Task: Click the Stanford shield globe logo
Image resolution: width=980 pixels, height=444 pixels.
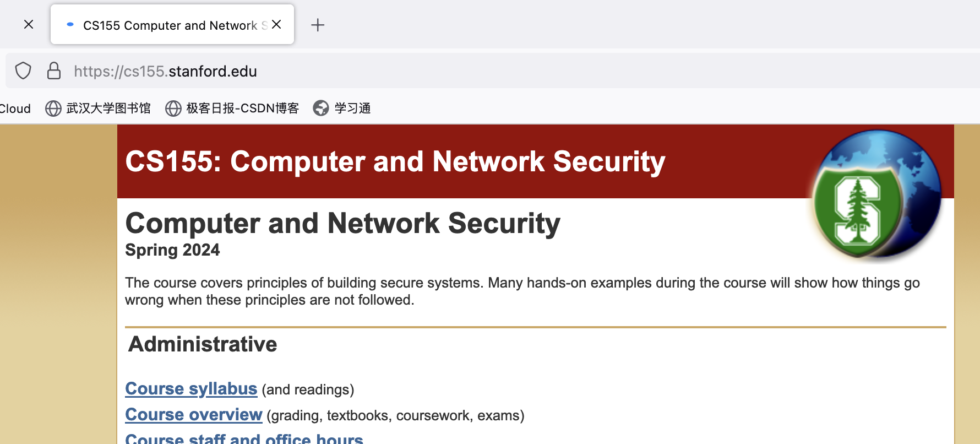Action: [x=878, y=196]
